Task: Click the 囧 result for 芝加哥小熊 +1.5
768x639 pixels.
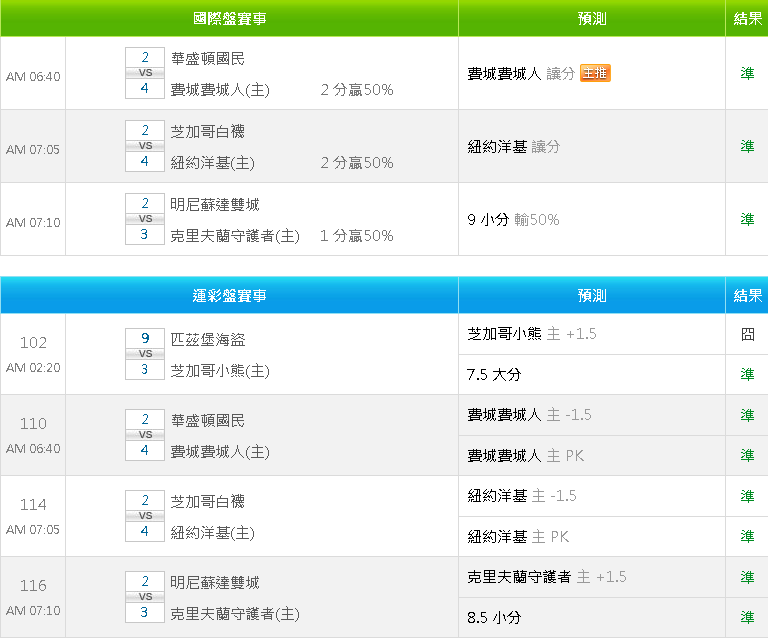Action: click(x=747, y=334)
